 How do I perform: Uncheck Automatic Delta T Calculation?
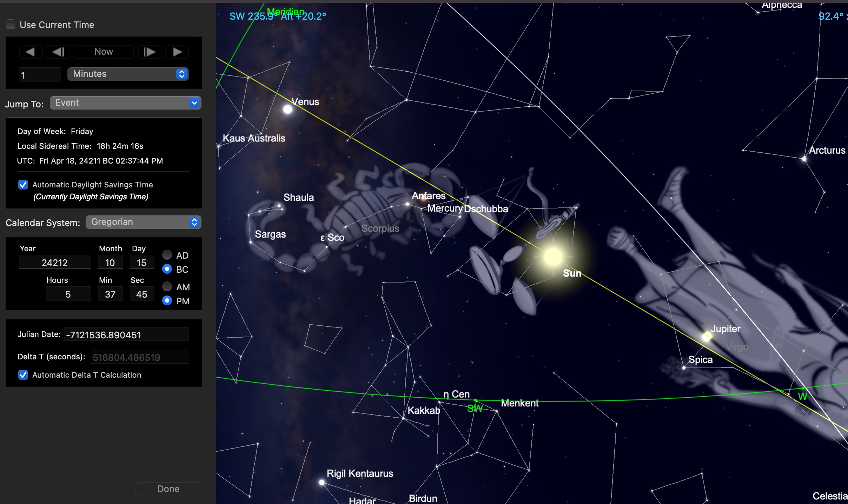click(23, 375)
